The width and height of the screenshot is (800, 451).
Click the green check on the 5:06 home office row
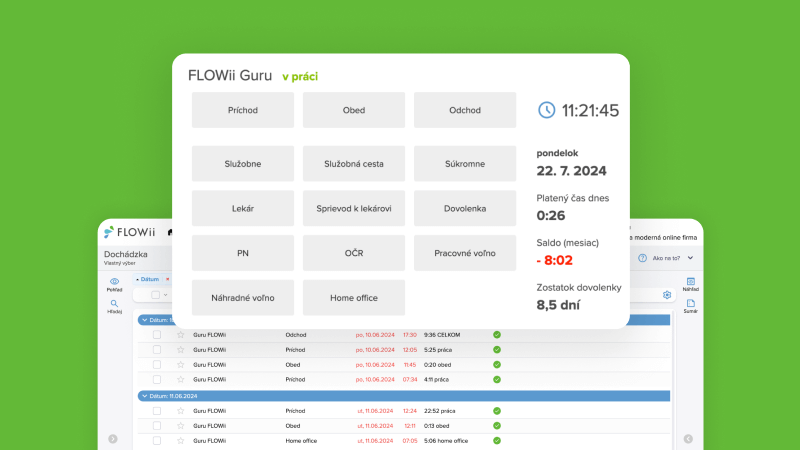(497, 441)
